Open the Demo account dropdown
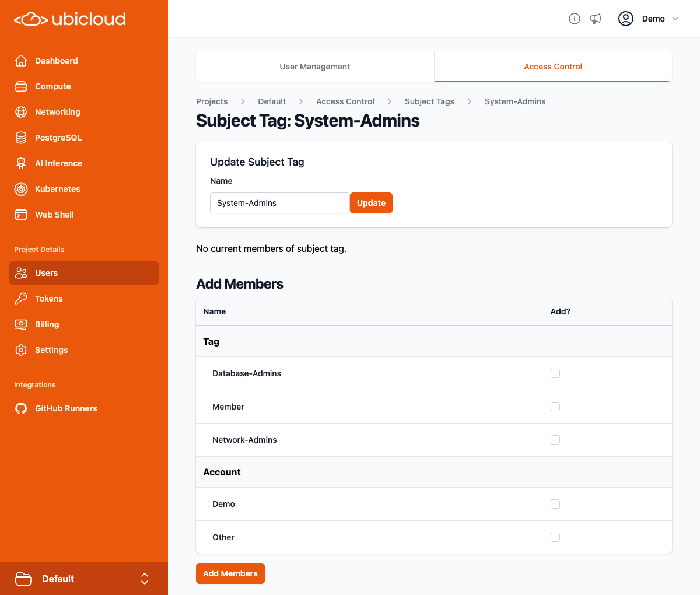Viewport: 700px width, 595px height. pyautogui.click(x=649, y=19)
